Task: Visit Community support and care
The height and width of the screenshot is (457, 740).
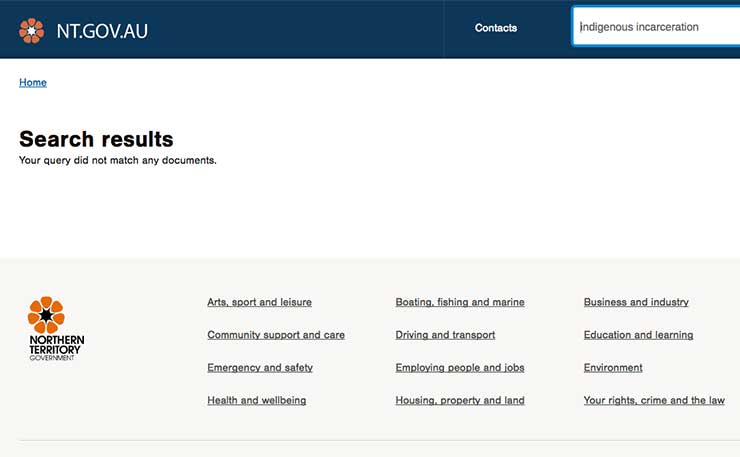Action: 276,335
